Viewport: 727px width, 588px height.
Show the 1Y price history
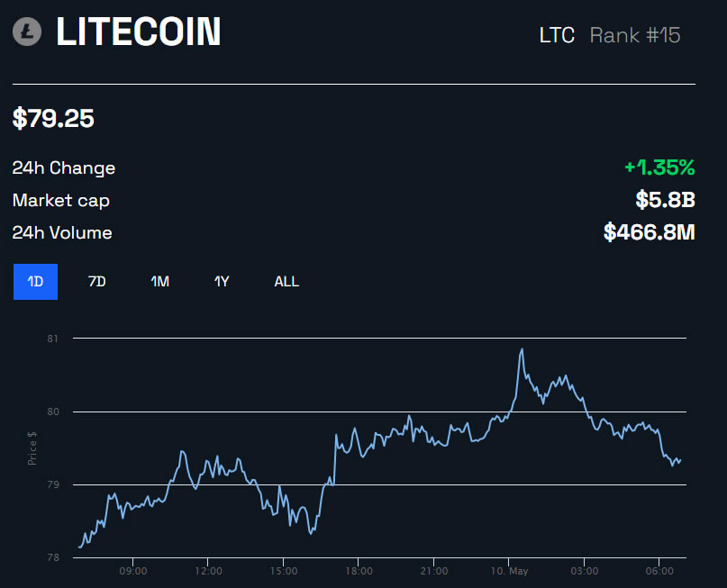(x=222, y=282)
